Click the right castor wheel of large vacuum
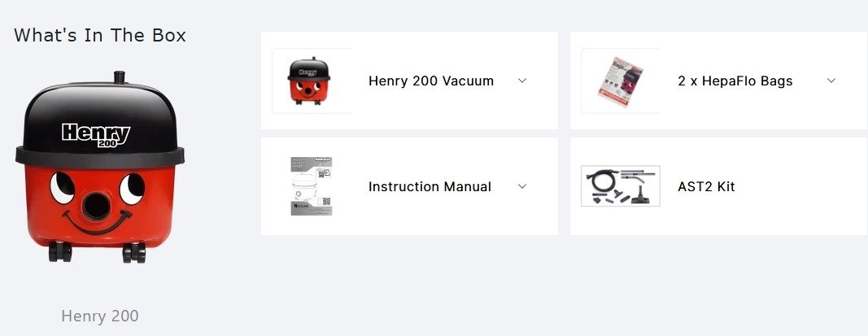 coord(133,252)
